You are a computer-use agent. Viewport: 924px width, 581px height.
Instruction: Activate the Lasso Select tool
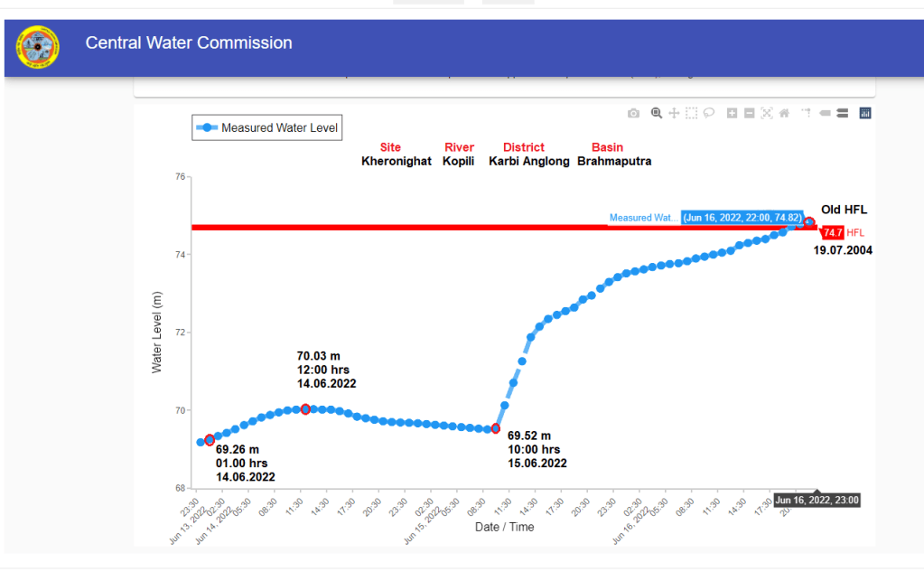click(709, 113)
